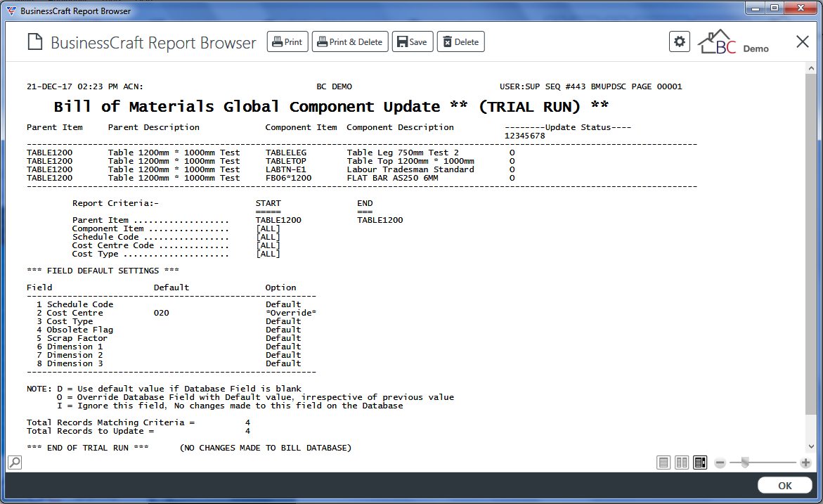Click 'Obsolete Flag' field row
The width and height of the screenshot is (823, 504).
[171, 330]
